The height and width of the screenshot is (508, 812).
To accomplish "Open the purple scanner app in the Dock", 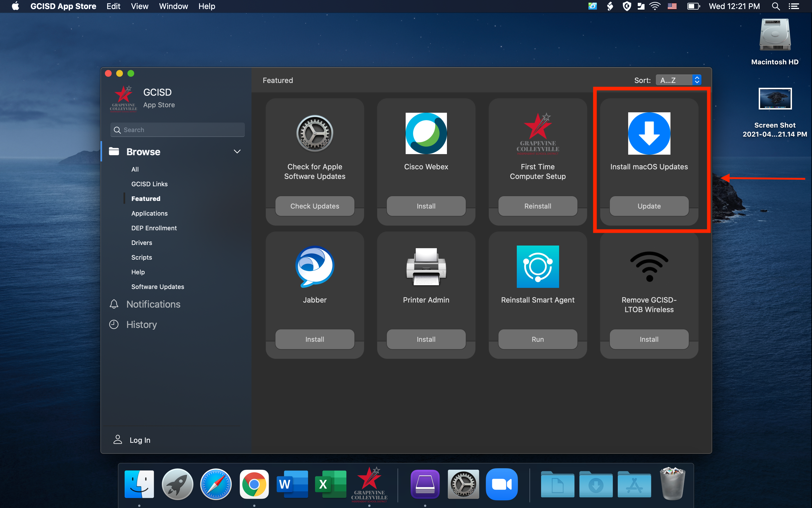I will 425,484.
